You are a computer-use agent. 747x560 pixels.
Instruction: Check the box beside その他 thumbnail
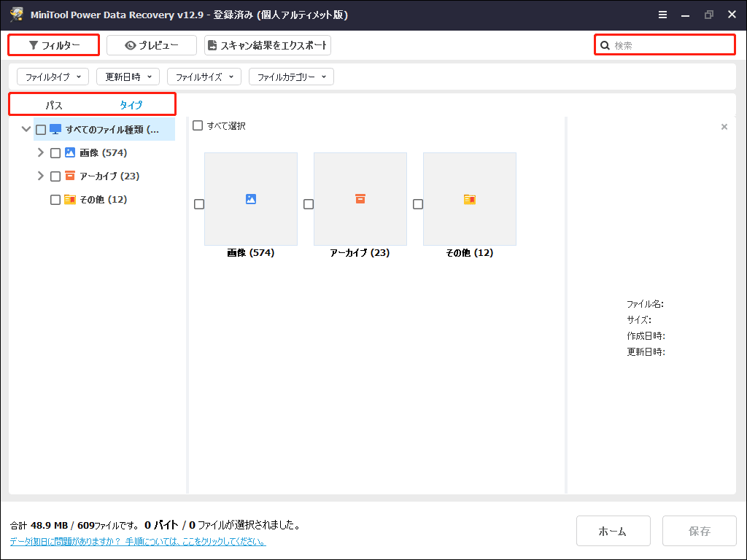coord(418,204)
